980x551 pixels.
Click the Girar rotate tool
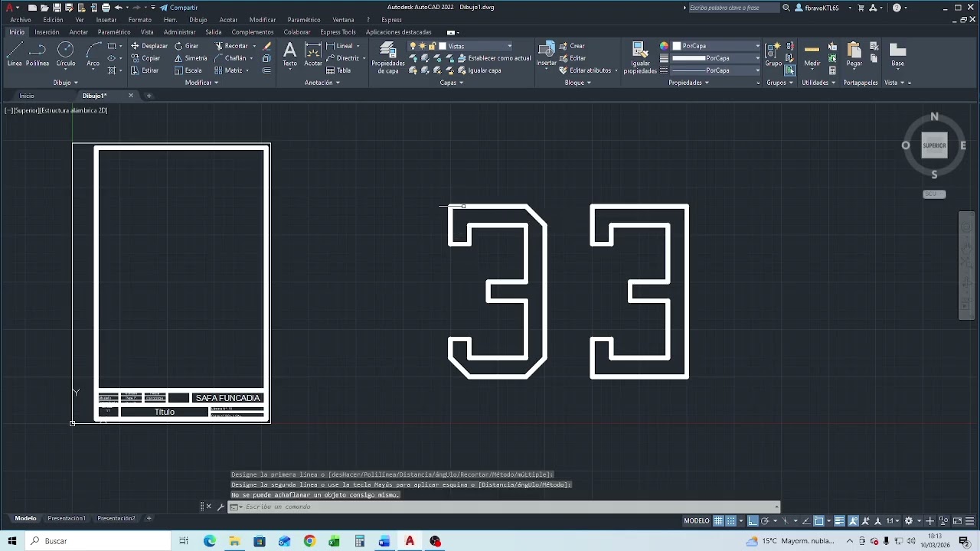coord(186,46)
